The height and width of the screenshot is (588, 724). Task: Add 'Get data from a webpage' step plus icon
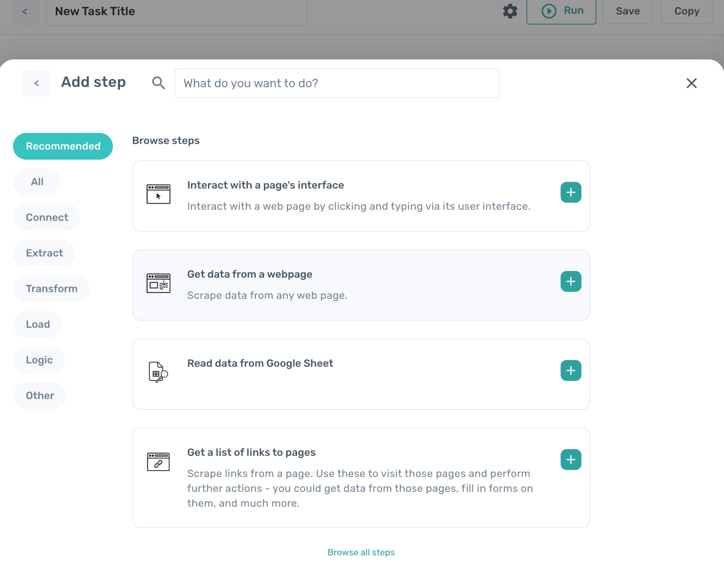click(x=571, y=281)
